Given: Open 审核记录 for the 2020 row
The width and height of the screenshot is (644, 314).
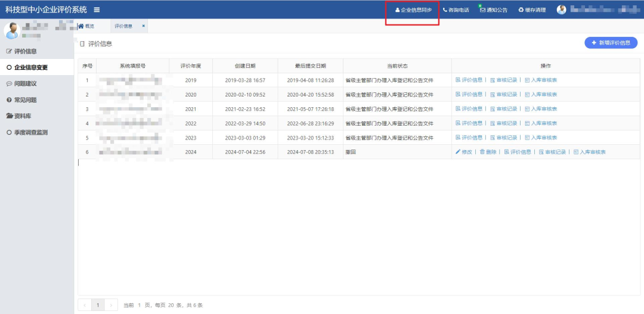Looking at the screenshot, I should pos(503,94).
